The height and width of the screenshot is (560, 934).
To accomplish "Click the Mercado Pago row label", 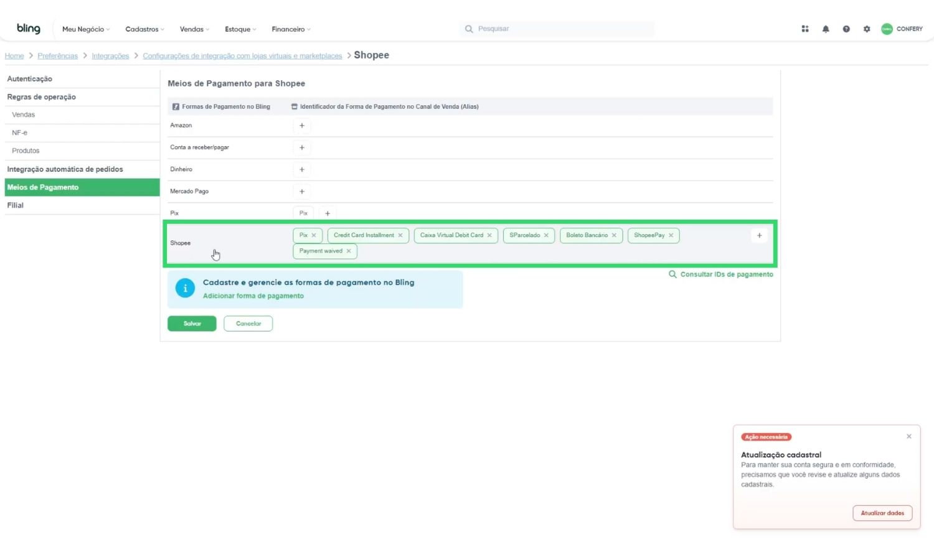I will pos(189,192).
